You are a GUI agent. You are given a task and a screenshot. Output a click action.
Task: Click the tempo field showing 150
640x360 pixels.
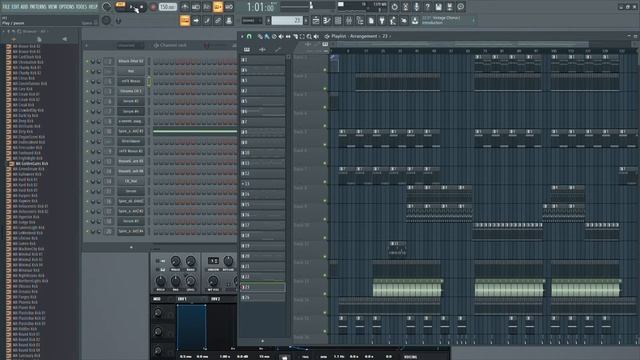pyautogui.click(x=168, y=7)
